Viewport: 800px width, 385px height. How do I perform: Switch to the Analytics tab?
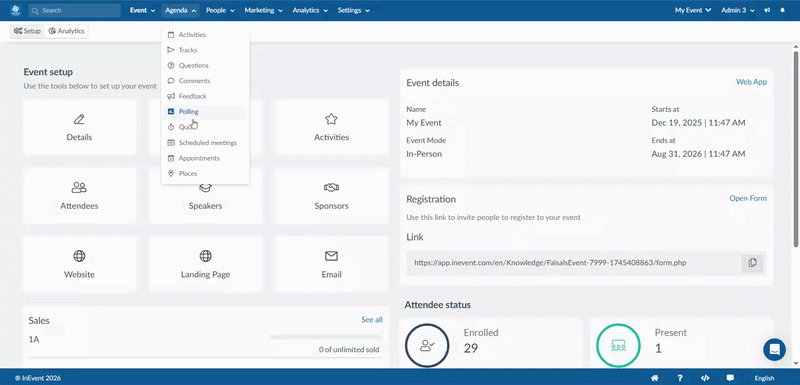66,31
